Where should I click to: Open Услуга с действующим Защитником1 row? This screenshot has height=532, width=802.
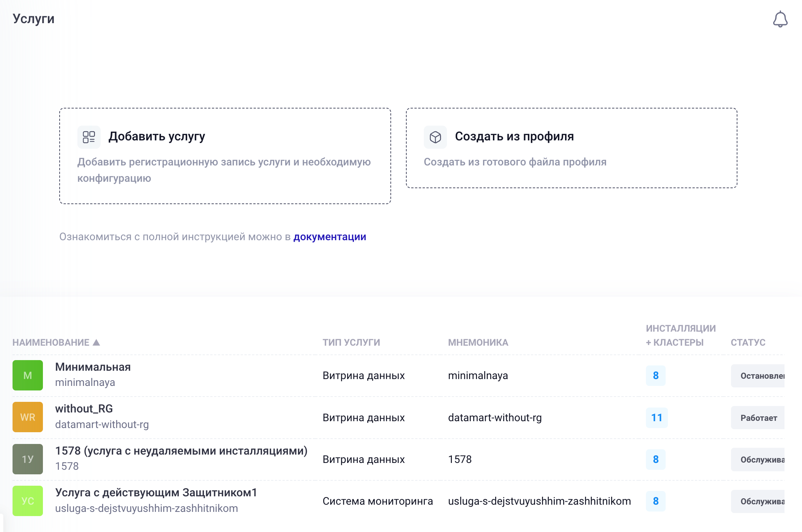[x=156, y=493]
